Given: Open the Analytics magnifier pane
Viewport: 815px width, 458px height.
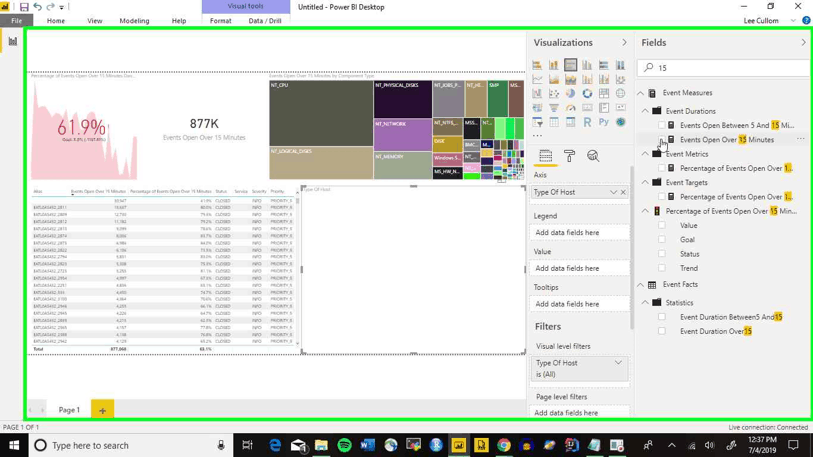Looking at the screenshot, I should [x=593, y=155].
